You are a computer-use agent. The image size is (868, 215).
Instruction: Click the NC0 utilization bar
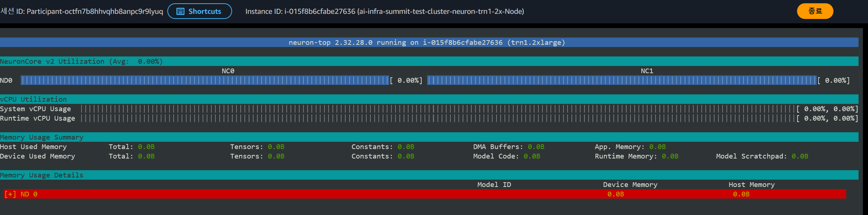pyautogui.click(x=205, y=81)
